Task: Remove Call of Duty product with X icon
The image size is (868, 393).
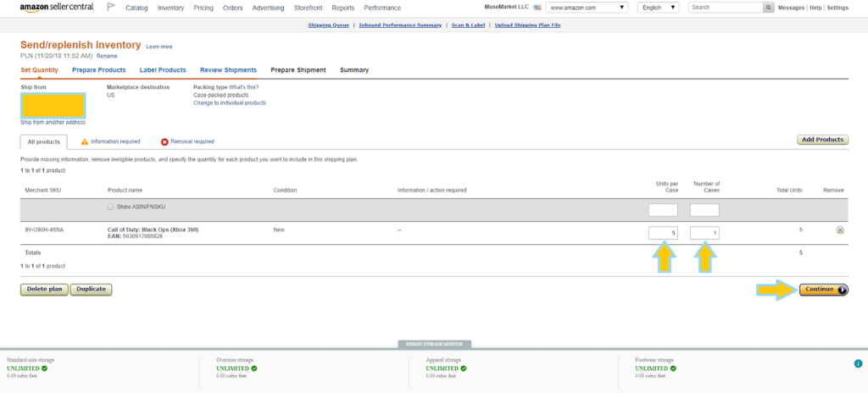Action: click(840, 230)
